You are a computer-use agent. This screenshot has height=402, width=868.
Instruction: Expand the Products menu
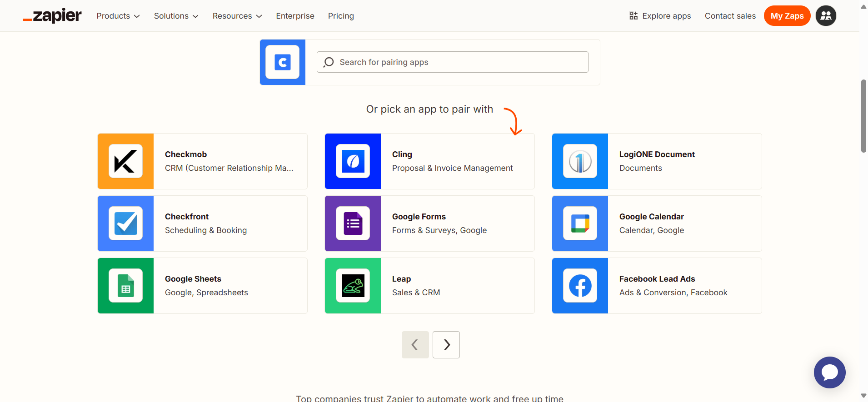[118, 16]
